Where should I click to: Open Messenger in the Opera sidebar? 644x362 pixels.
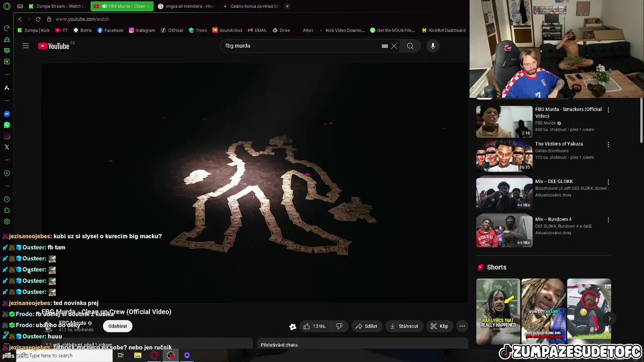coord(7,114)
